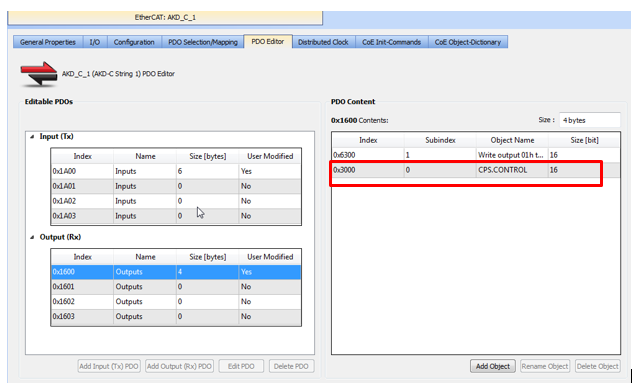Click the Input table User Modified header
The width and height of the screenshot is (639, 390).
pos(270,156)
